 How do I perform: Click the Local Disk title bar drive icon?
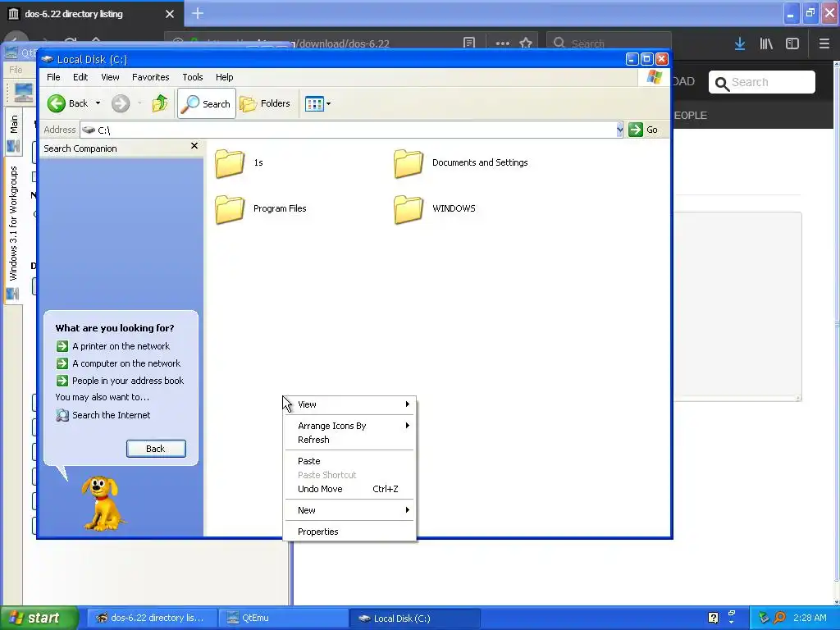point(47,59)
